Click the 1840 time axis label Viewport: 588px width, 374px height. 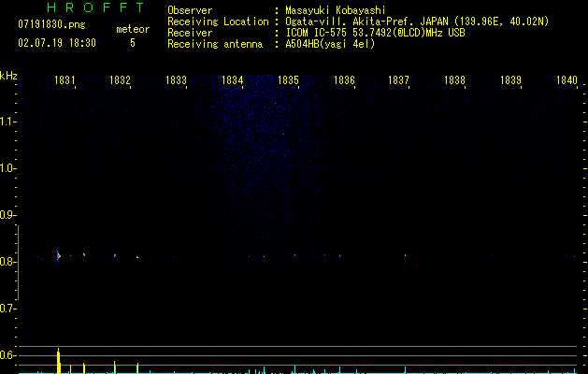point(566,80)
